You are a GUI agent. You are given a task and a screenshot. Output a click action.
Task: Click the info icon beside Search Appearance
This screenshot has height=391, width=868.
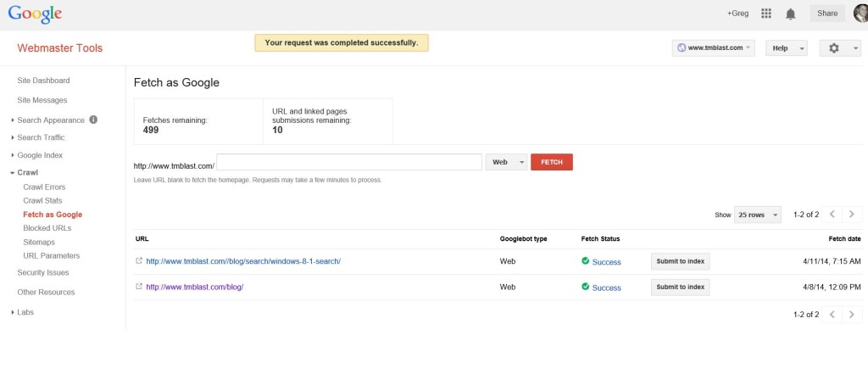93,120
